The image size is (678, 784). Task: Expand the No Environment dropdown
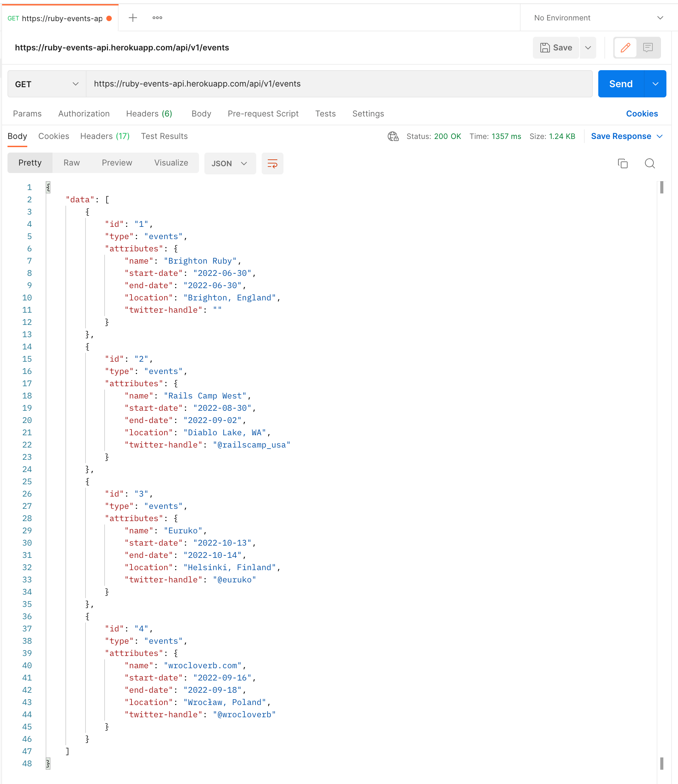599,18
